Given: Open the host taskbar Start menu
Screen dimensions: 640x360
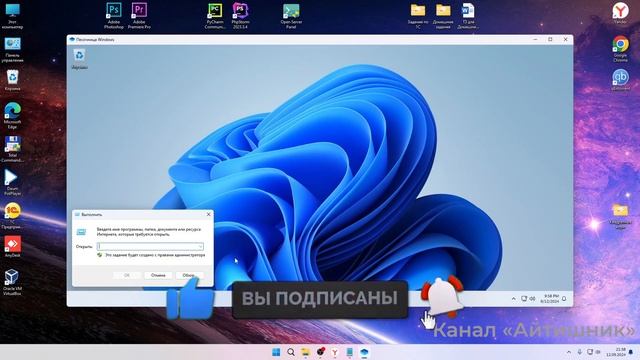Looking at the screenshot, I should (x=276, y=352).
